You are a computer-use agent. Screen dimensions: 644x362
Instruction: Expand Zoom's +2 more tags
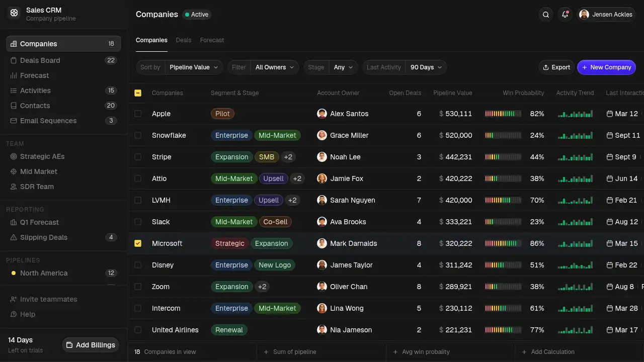262,287
